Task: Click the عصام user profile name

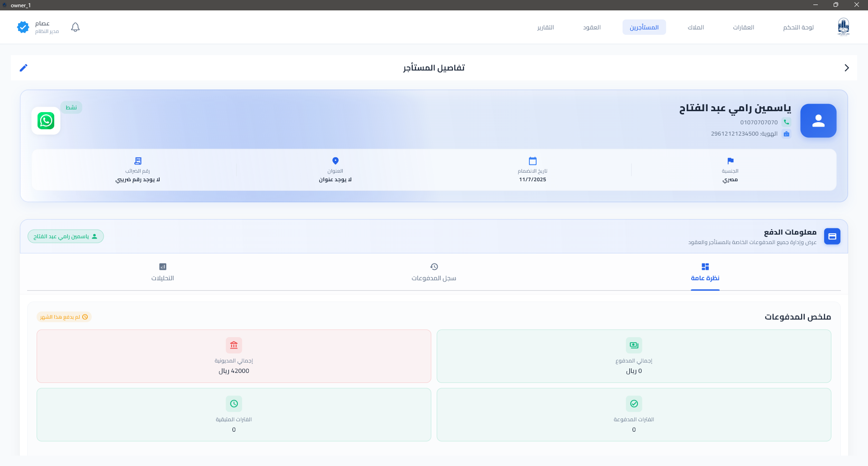Action: 42,24
